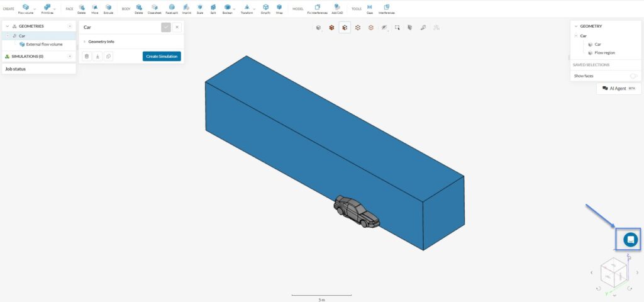Screen dimensions: 644x302
Task: Open the Gaps tool
Action: pyautogui.click(x=370, y=9)
